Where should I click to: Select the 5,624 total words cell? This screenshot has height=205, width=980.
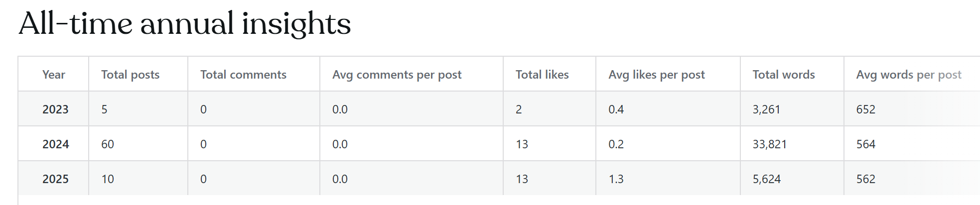[766, 179]
